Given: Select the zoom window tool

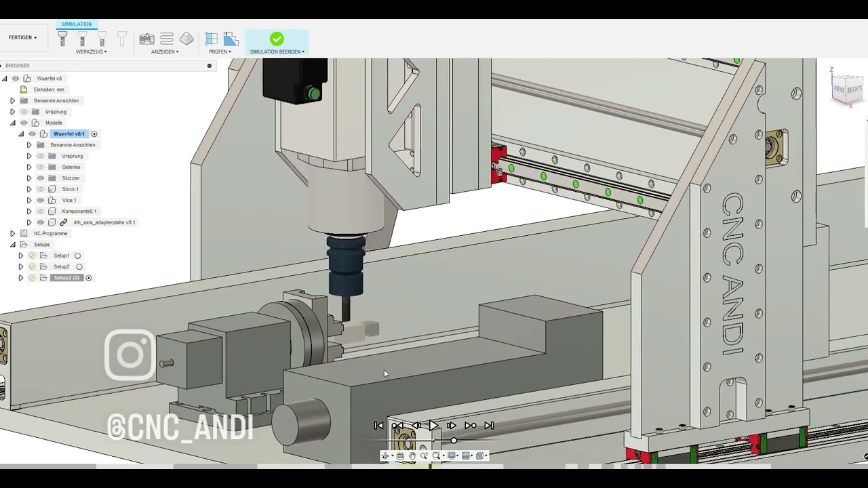Looking at the screenshot, I should click(437, 456).
